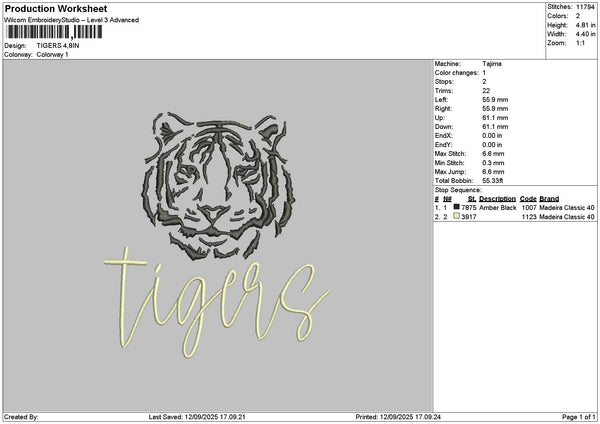The height and width of the screenshot is (424, 600).
Task: Click the cream thread color swatch 3917
Action: [457, 216]
